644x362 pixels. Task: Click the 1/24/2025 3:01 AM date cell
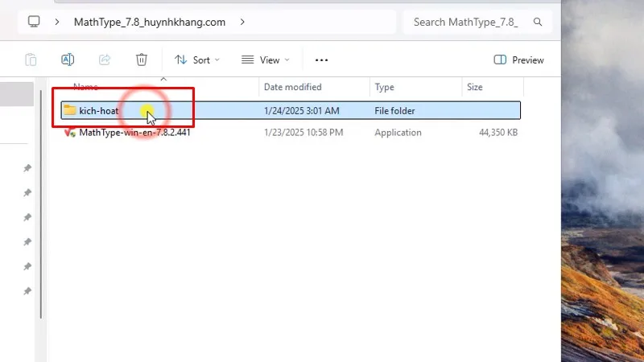[x=301, y=111]
